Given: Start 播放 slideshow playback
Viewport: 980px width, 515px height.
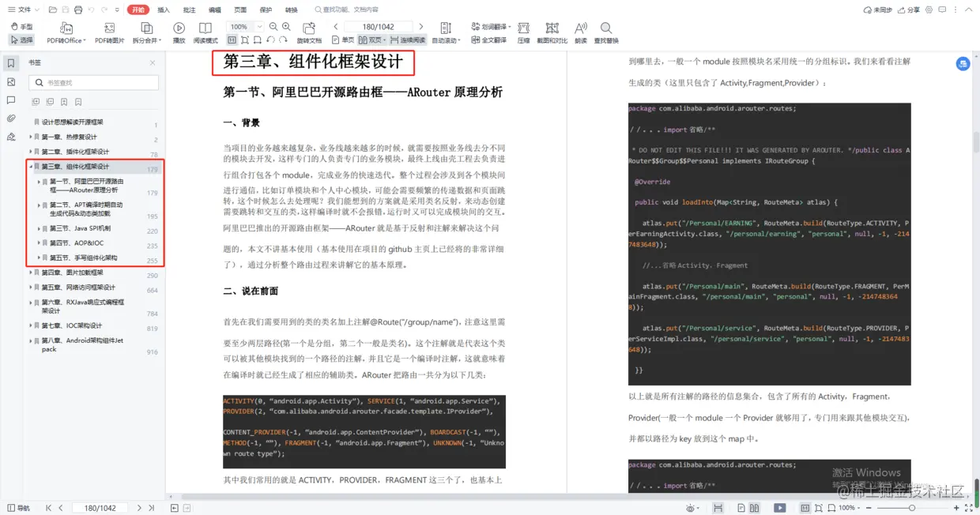Looking at the screenshot, I should coord(179,33).
